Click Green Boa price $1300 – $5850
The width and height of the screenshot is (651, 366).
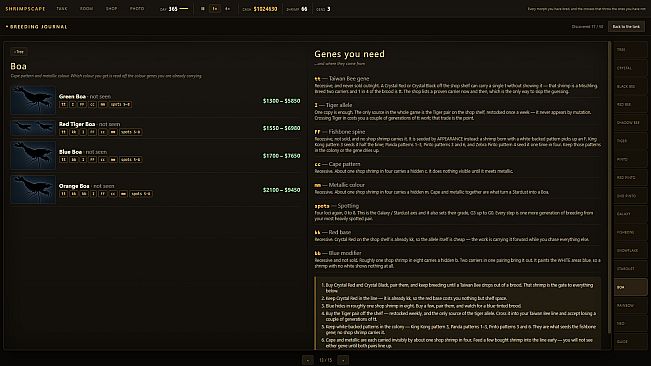(281, 101)
